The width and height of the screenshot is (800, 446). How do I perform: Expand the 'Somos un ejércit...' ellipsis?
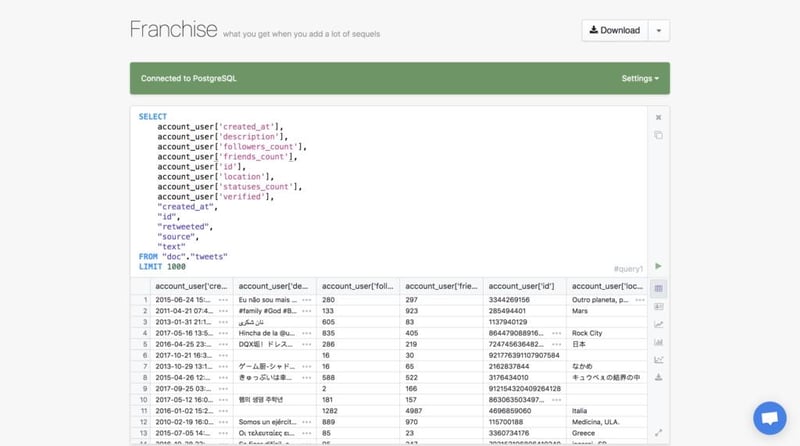(x=306, y=422)
